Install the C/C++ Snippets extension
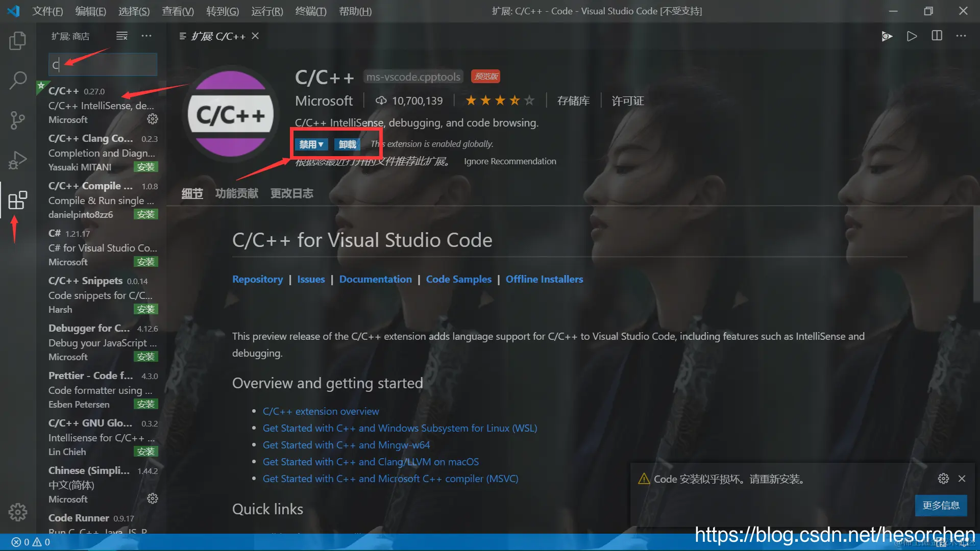This screenshot has width=980, height=551. point(145,309)
